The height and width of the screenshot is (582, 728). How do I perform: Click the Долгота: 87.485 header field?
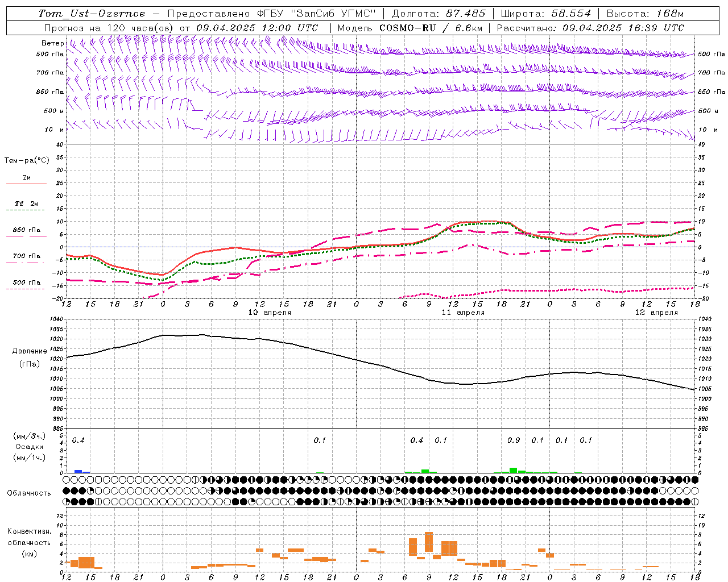(x=439, y=14)
